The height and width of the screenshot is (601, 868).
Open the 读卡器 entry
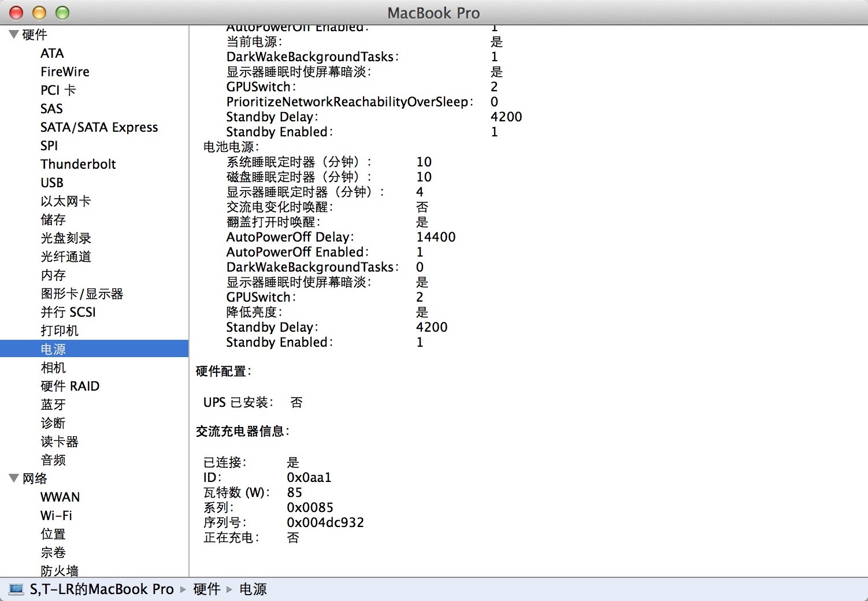tap(60, 442)
